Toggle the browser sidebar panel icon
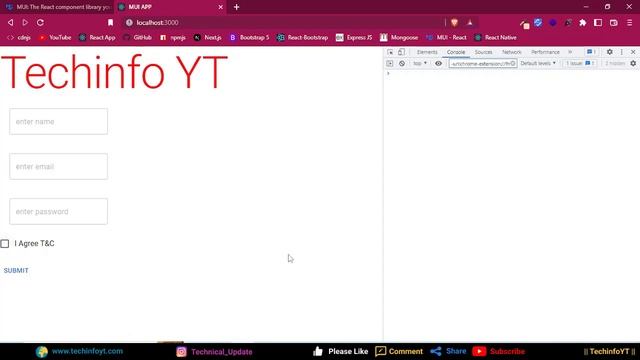Viewport: 640px width, 360px height. click(598, 23)
